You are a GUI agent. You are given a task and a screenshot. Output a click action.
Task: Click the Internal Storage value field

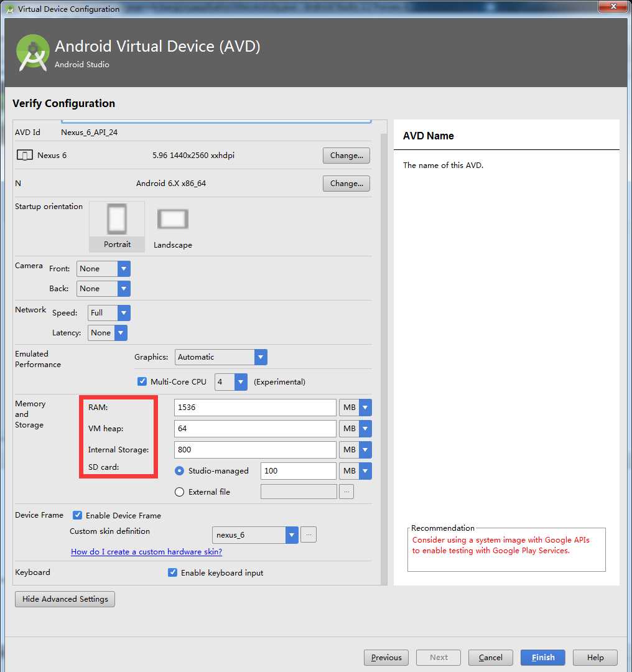(255, 450)
